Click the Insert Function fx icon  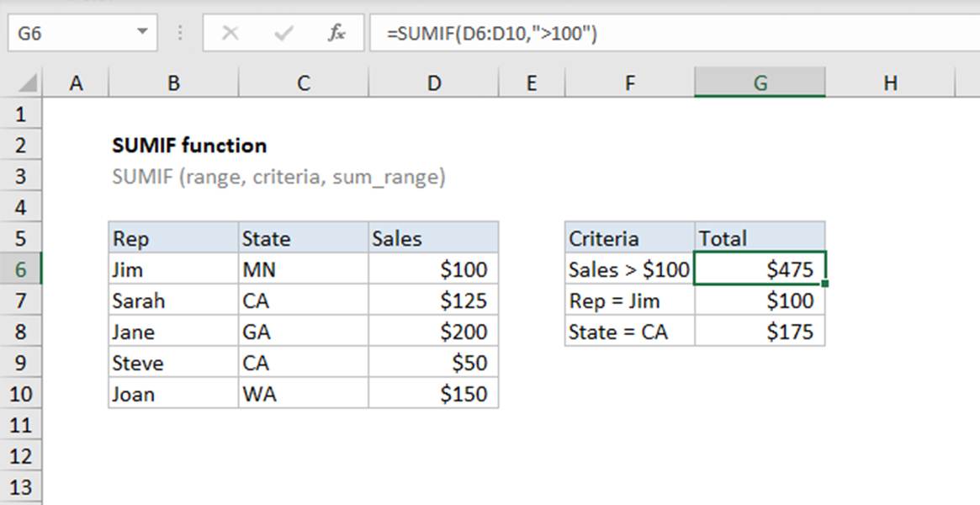point(336,34)
